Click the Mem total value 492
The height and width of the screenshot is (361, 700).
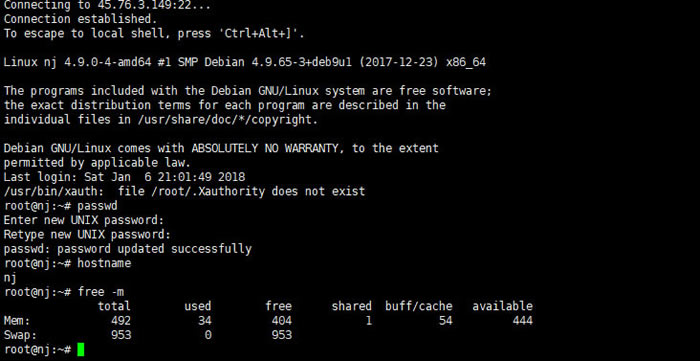click(x=121, y=320)
